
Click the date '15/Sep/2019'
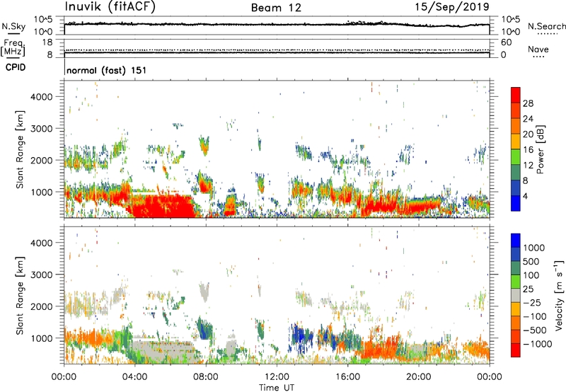452,6
